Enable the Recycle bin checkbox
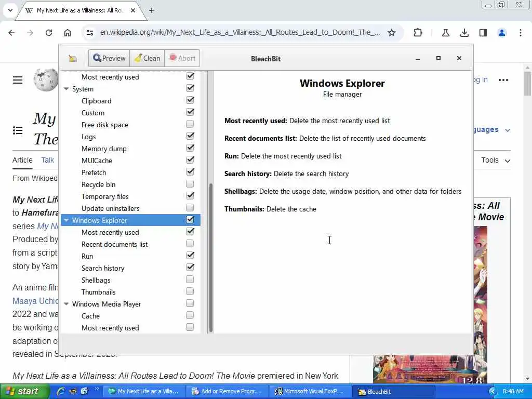532x399 pixels. coord(190,183)
